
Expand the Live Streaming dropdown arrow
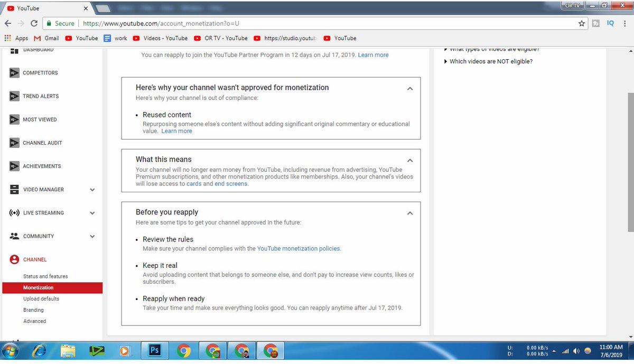(x=92, y=213)
